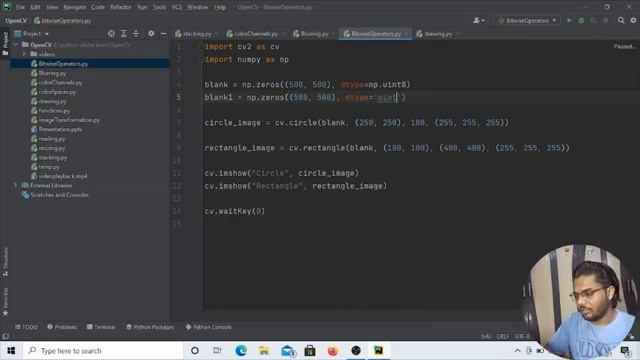The height and width of the screenshot is (360, 640).
Task: Expand External Libraries node
Action: (x=16, y=185)
